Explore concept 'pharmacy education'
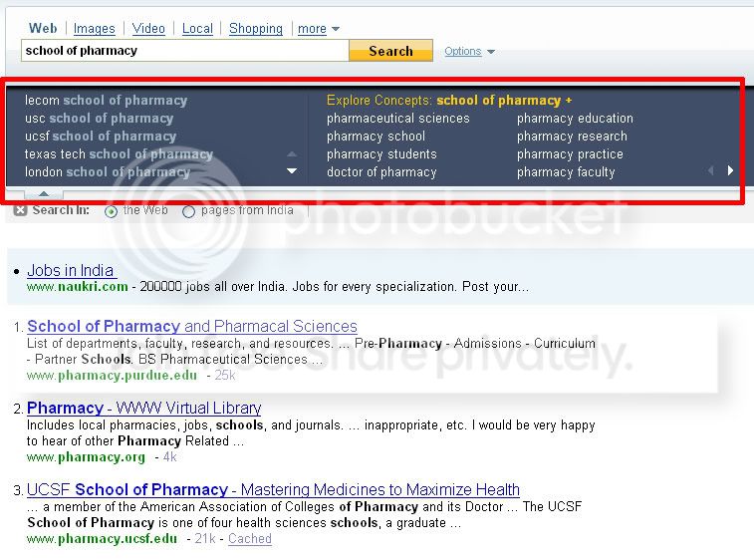Viewport: 754px width, 560px height. (x=575, y=118)
